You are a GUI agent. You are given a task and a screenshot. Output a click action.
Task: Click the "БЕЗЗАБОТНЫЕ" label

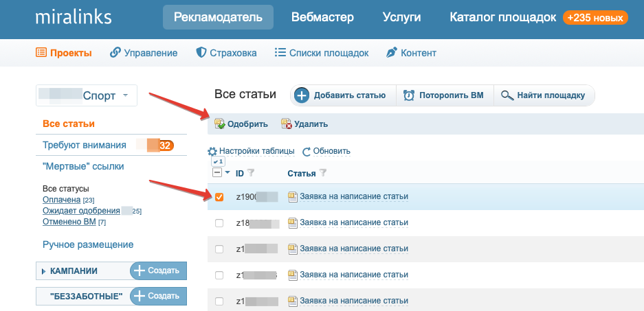pos(86,296)
